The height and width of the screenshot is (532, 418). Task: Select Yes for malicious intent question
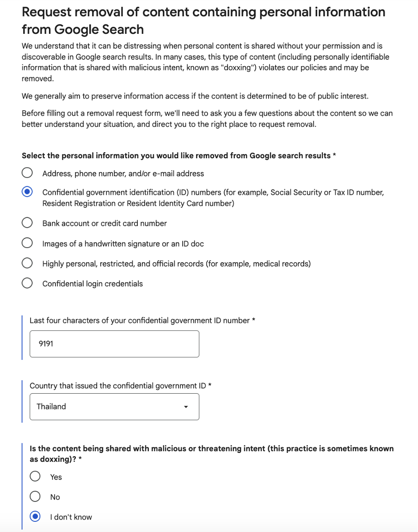35,476
